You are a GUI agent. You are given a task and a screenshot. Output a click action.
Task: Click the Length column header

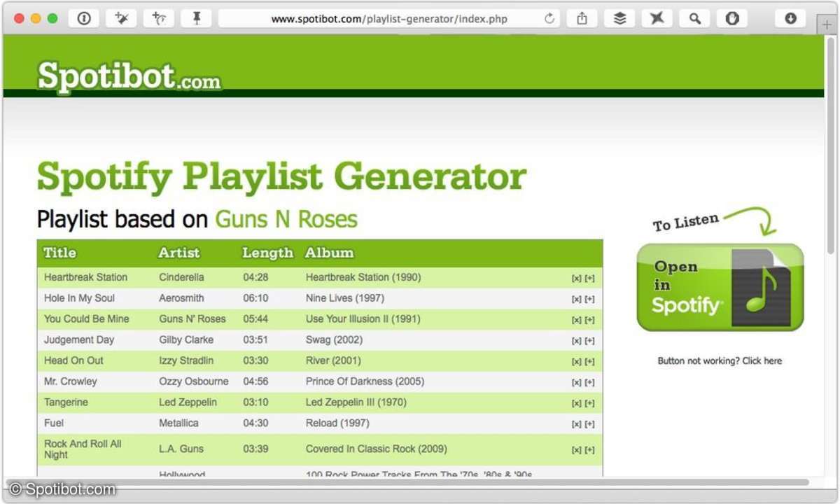(267, 253)
